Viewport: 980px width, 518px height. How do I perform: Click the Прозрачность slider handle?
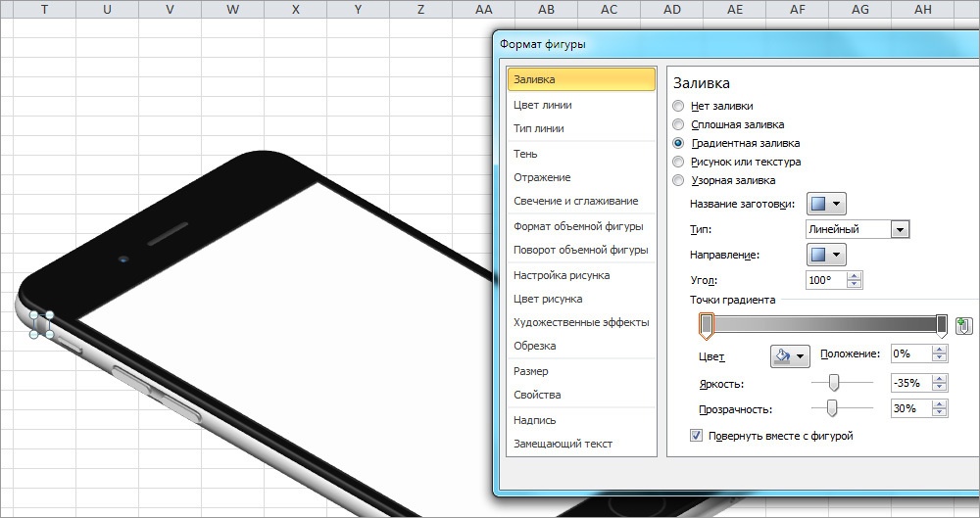tap(832, 408)
